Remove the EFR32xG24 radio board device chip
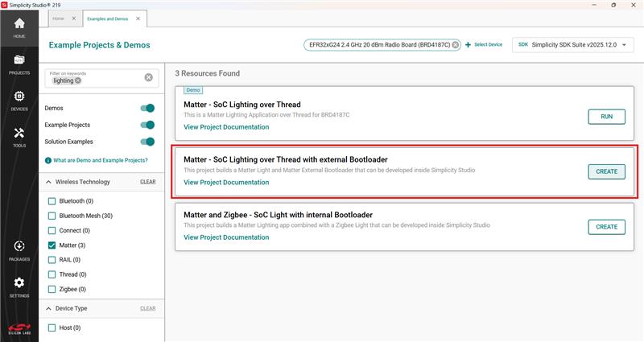644x342 pixels. point(455,45)
